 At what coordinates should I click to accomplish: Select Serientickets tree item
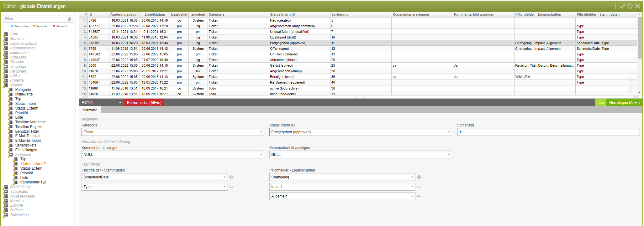[x=26, y=145]
